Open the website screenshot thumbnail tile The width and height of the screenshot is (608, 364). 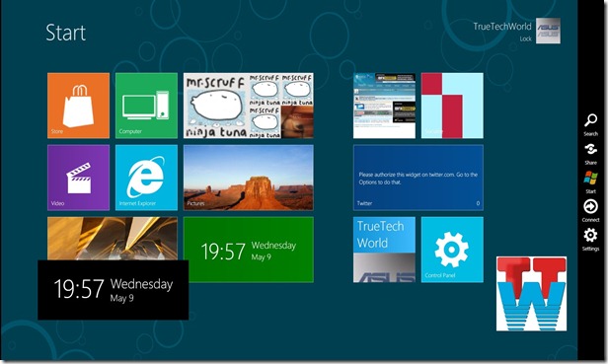point(384,106)
